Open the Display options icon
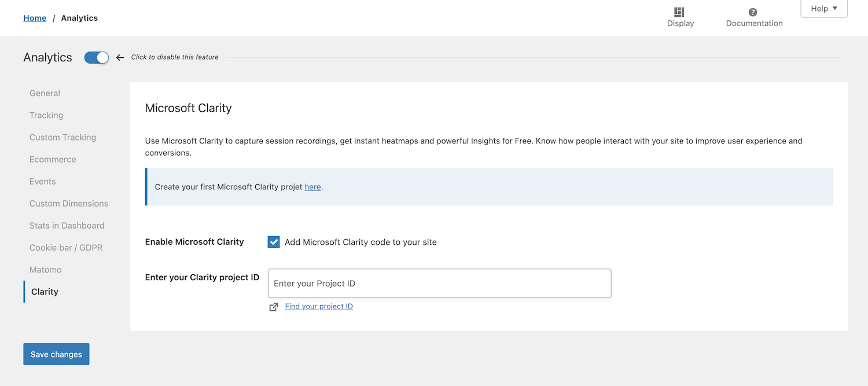The width and height of the screenshot is (868, 386). click(x=680, y=12)
